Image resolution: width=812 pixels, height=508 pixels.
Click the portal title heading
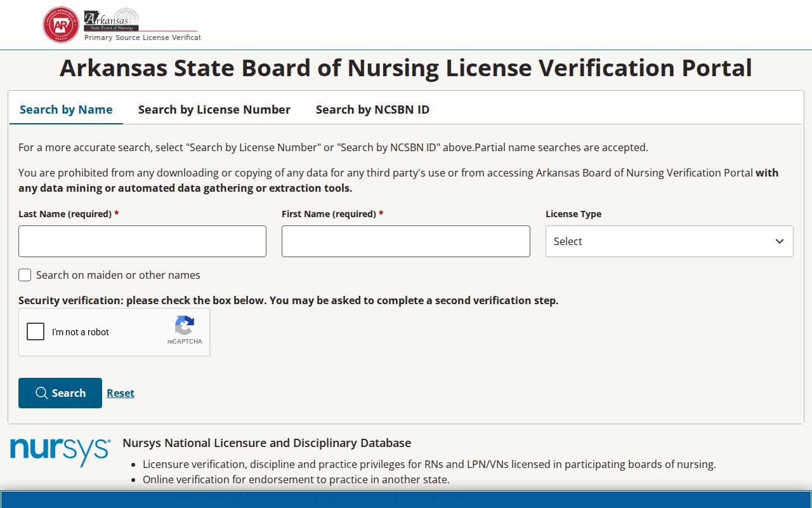click(406, 68)
